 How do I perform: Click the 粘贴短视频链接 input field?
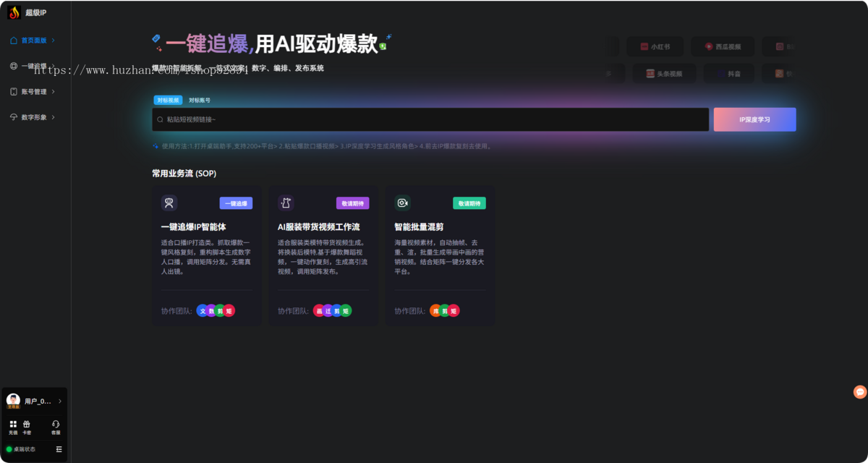(x=430, y=119)
